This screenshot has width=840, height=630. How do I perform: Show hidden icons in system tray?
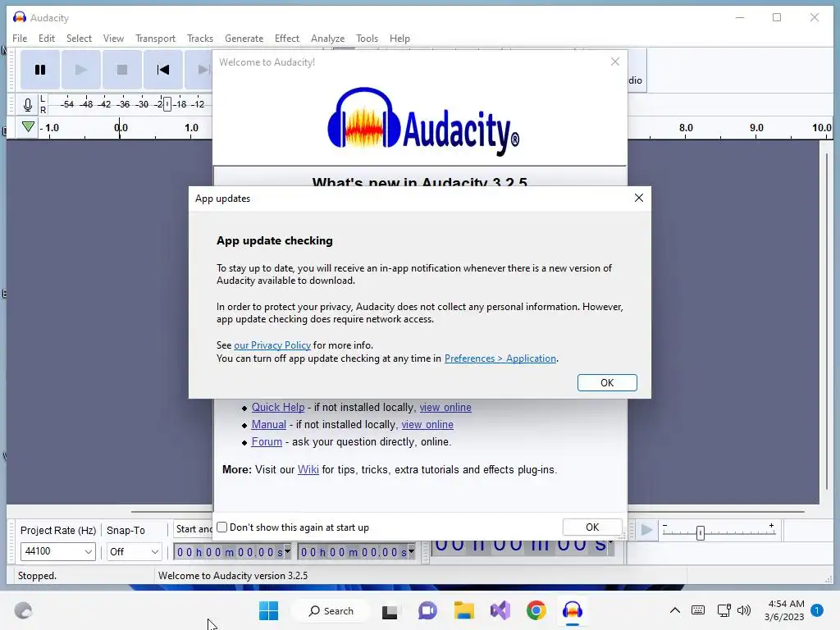click(x=675, y=610)
